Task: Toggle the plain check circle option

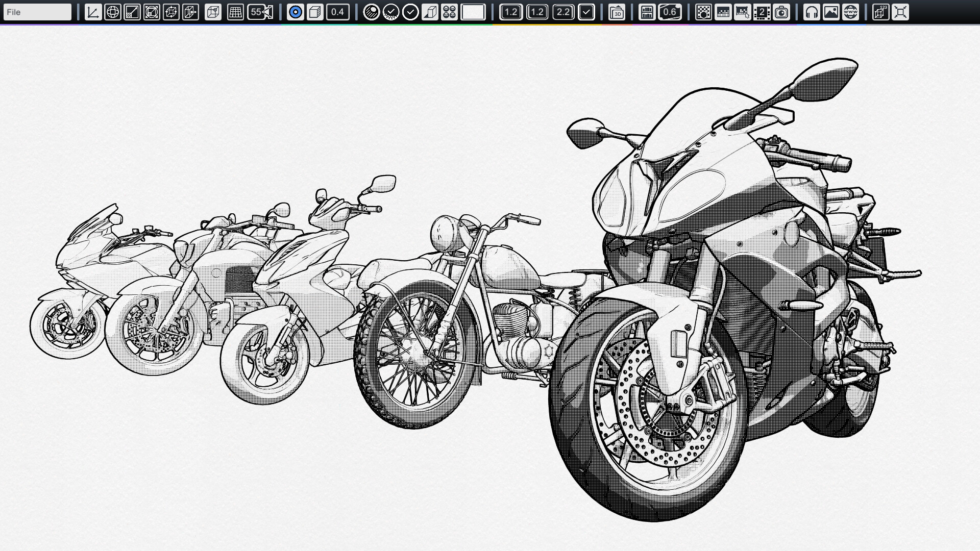Action: 411,12
